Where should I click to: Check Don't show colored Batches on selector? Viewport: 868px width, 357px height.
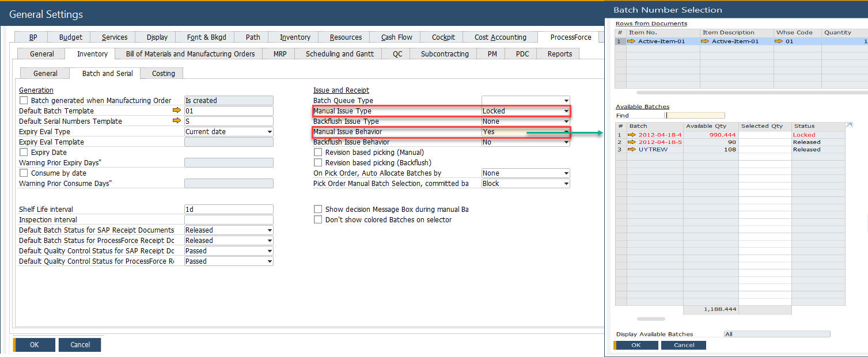click(x=318, y=220)
